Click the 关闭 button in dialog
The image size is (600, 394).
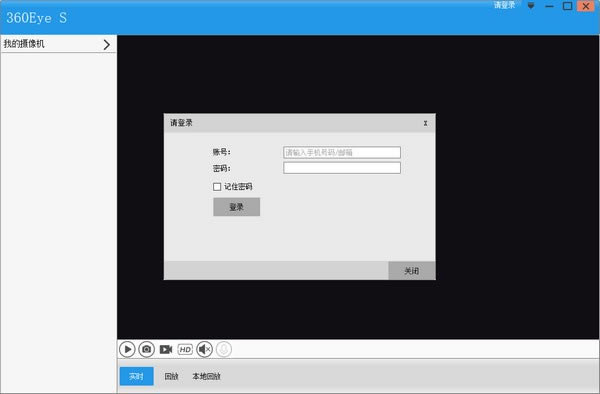click(x=412, y=271)
